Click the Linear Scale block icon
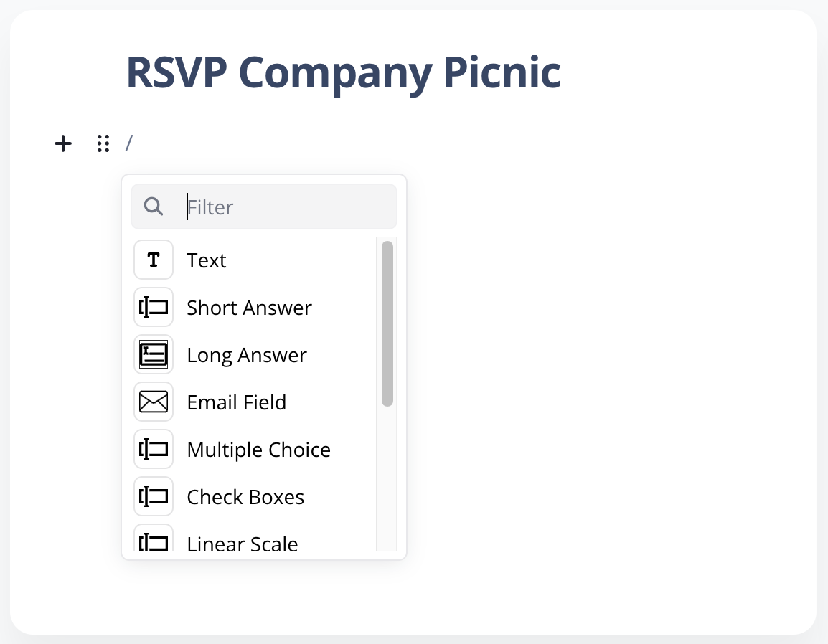 (154, 541)
